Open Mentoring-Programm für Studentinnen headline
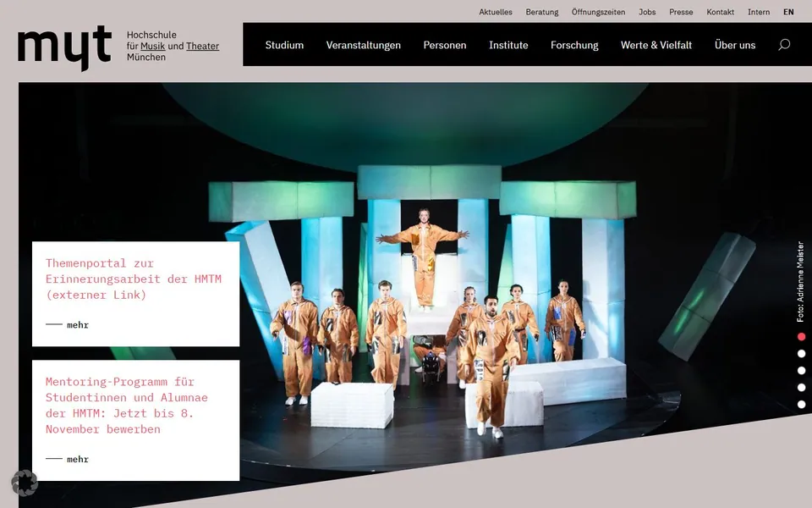 pyautogui.click(x=127, y=406)
